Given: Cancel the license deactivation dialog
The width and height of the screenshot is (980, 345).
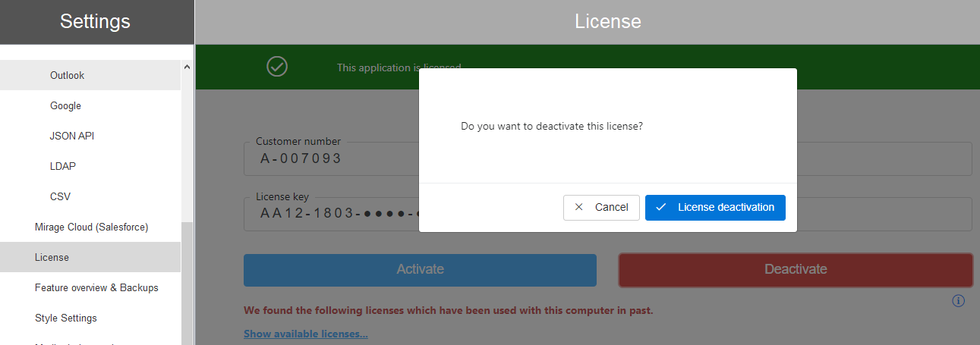Looking at the screenshot, I should [601, 208].
